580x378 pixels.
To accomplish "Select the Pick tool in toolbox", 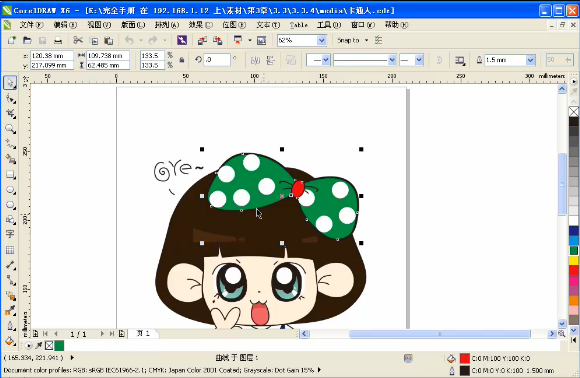I will click(x=10, y=82).
